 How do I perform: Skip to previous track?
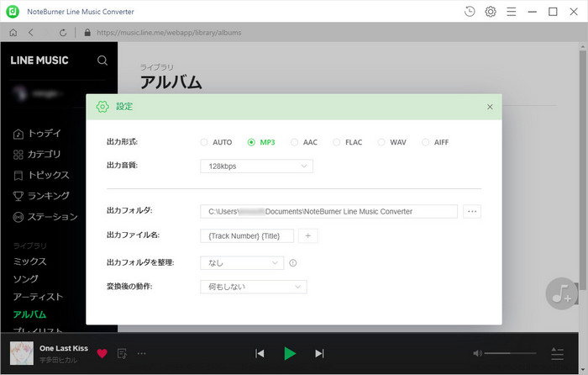(x=260, y=353)
